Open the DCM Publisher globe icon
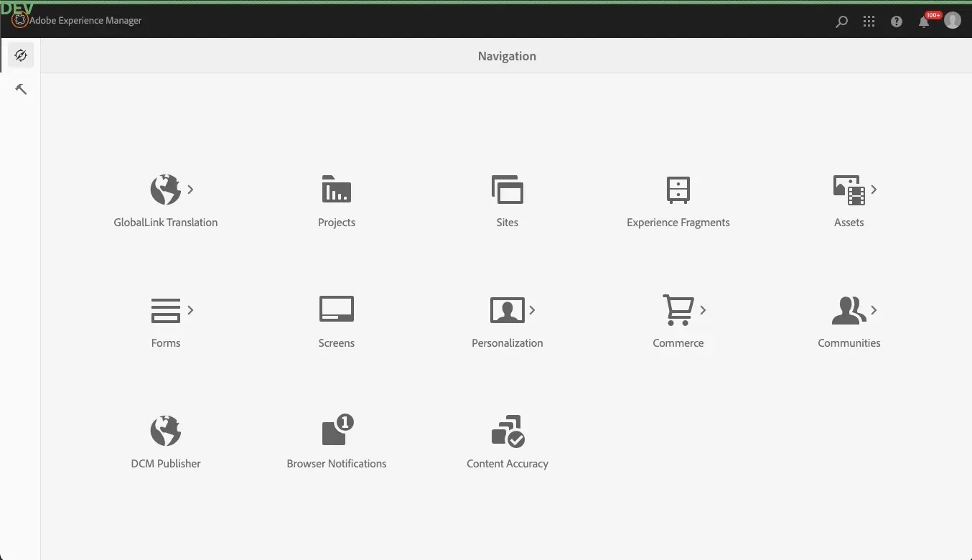 pos(165,431)
